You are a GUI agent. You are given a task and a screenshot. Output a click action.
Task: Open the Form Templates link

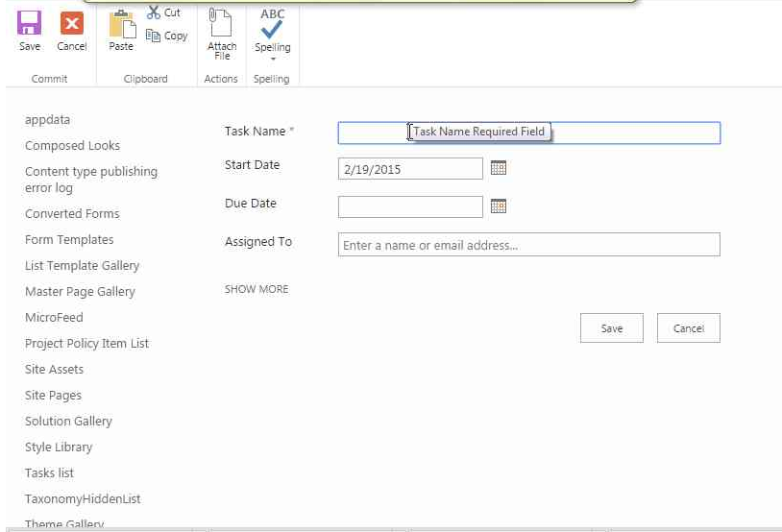[x=69, y=240]
